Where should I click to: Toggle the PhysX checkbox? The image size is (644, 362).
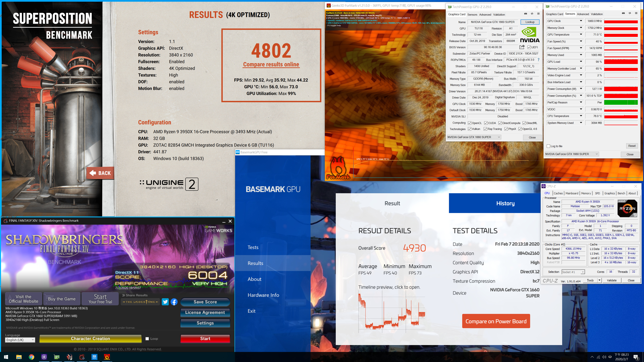506,129
